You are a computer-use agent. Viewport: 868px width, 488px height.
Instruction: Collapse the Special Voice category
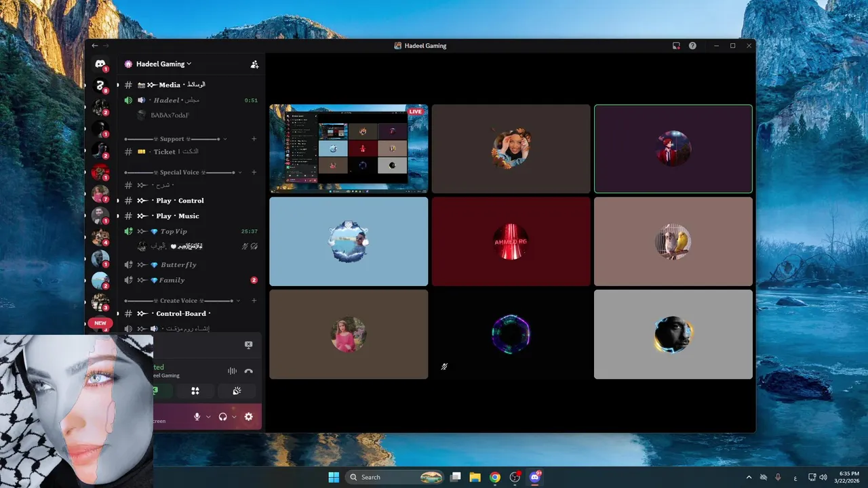coord(183,172)
